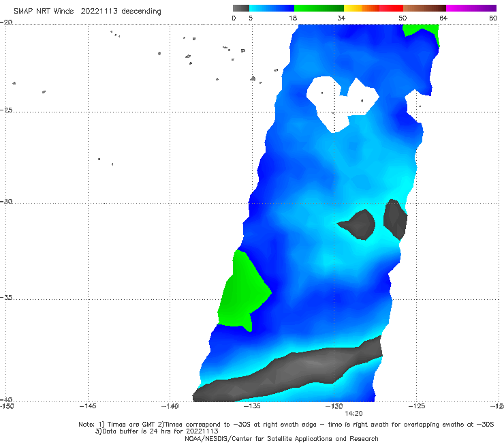504x443 pixels.
Task: Click the longitude label '-135'
Action: click(x=252, y=406)
